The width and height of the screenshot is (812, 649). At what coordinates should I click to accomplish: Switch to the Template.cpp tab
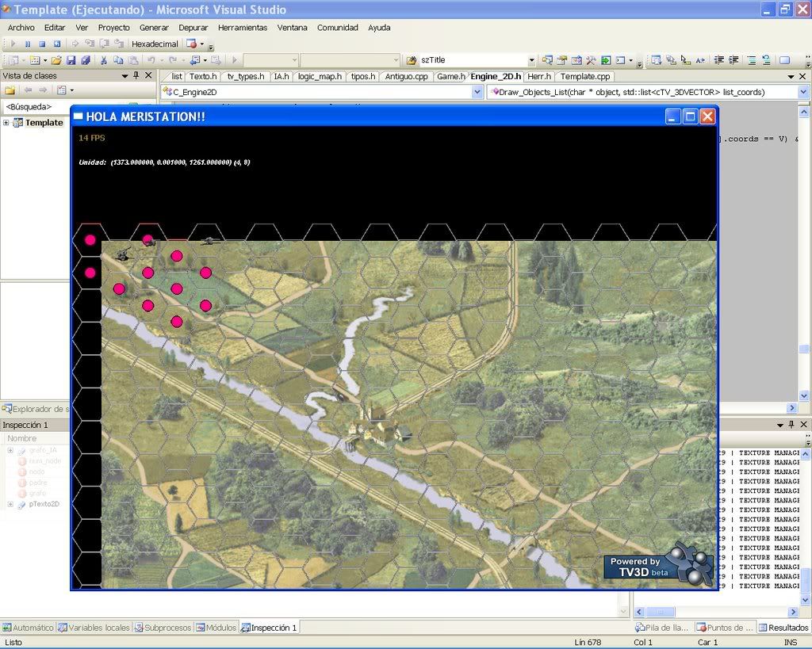585,77
